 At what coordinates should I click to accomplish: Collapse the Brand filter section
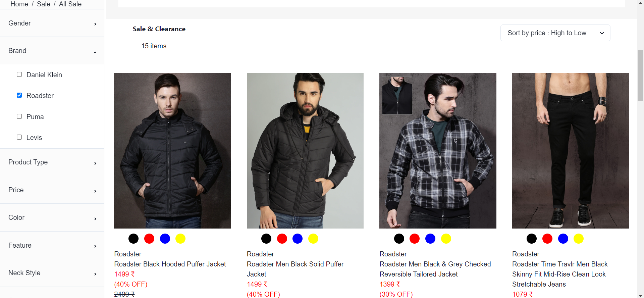pos(52,51)
